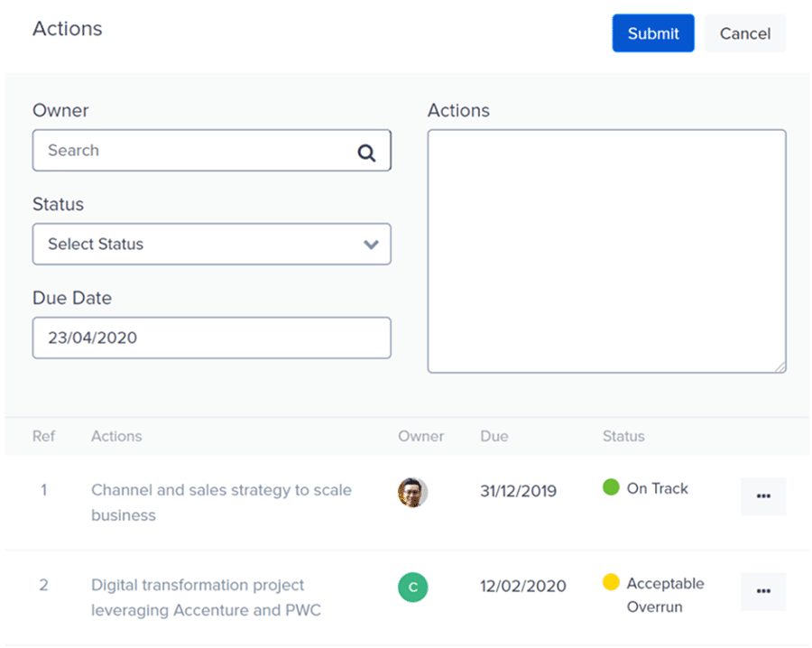Click the owner photo avatar in row 1
This screenshot has width=812, height=648.
pyautogui.click(x=412, y=492)
